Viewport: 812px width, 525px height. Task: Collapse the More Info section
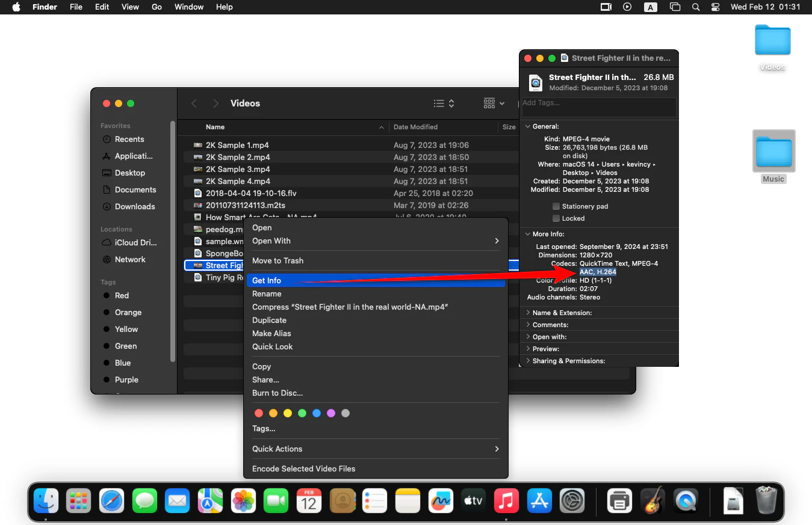point(528,234)
